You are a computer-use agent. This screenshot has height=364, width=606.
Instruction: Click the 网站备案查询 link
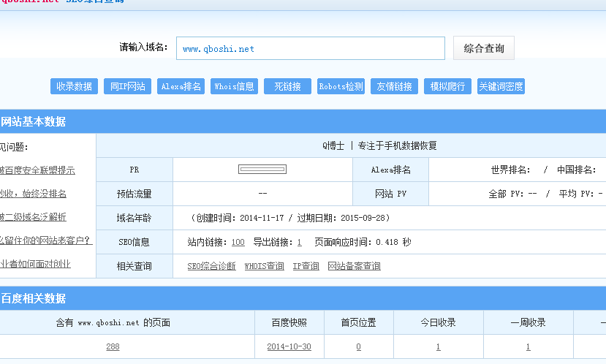click(x=354, y=266)
